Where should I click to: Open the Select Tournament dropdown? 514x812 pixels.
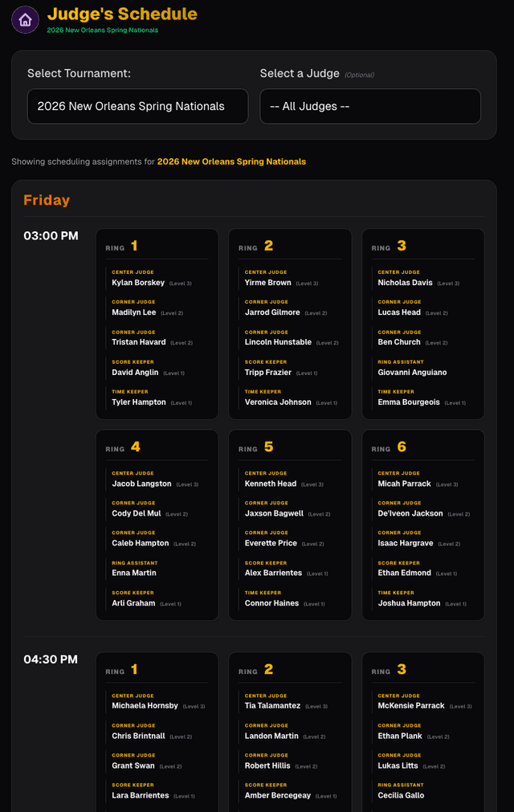pos(137,106)
